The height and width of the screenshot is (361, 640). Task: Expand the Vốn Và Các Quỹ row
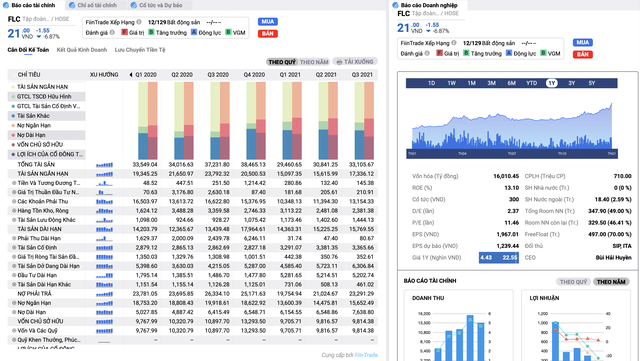pyautogui.click(x=14, y=331)
